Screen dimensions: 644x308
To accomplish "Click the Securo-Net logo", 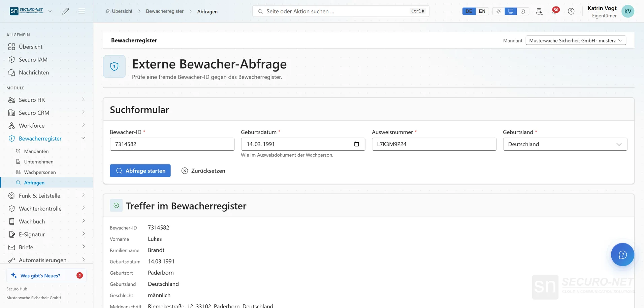I will point(27,11).
